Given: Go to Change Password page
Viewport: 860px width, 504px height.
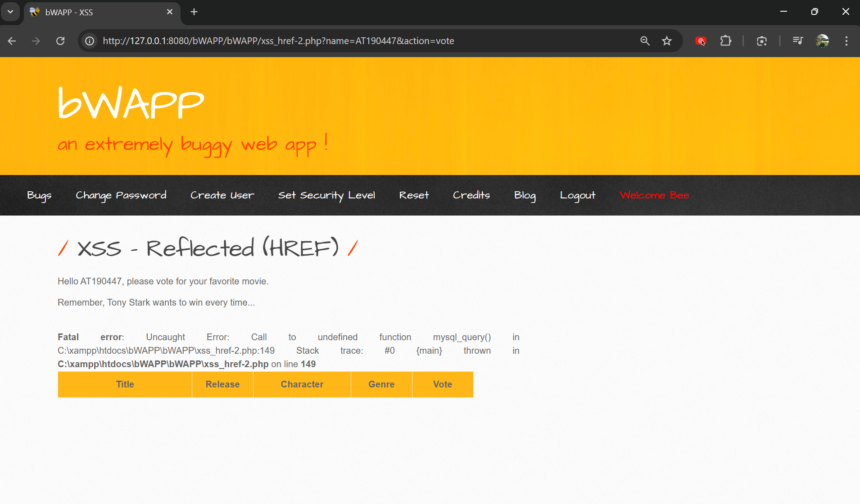Looking at the screenshot, I should click(x=121, y=195).
